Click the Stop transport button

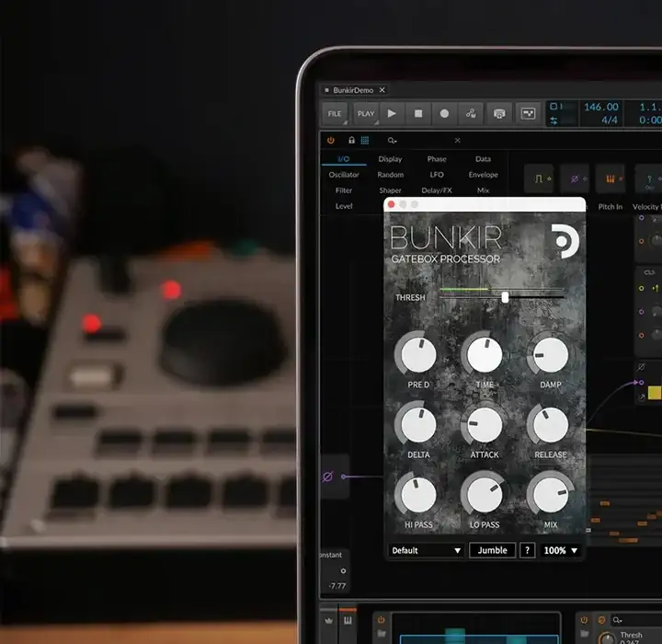[418, 114]
